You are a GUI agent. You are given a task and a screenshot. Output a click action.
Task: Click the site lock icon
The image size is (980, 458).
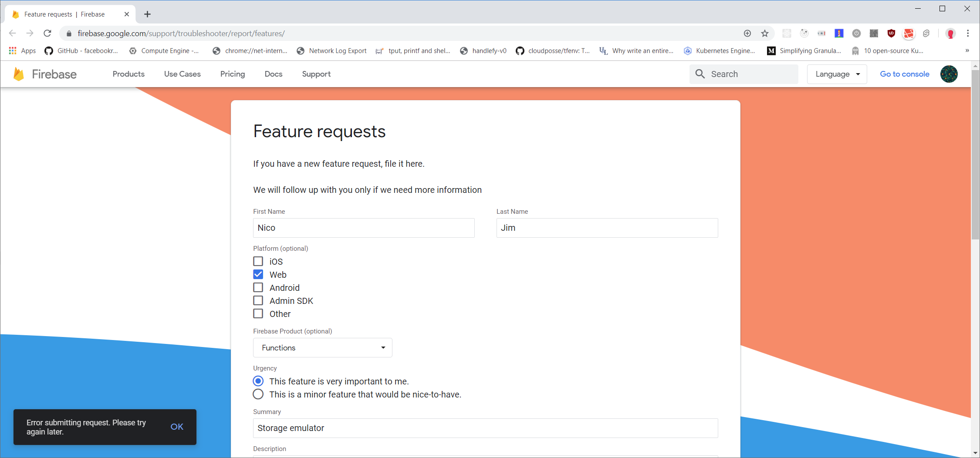pyautogui.click(x=69, y=34)
